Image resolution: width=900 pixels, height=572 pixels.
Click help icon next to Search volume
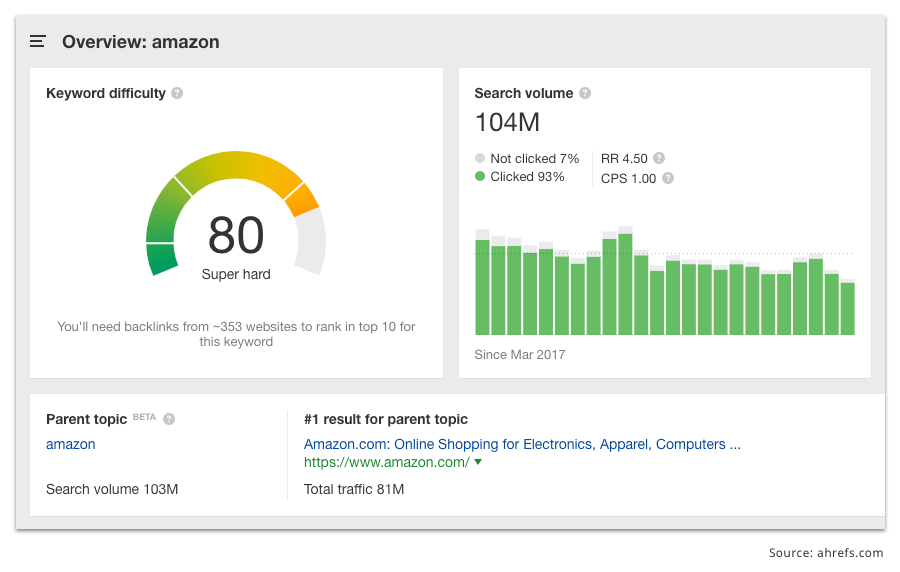point(585,93)
